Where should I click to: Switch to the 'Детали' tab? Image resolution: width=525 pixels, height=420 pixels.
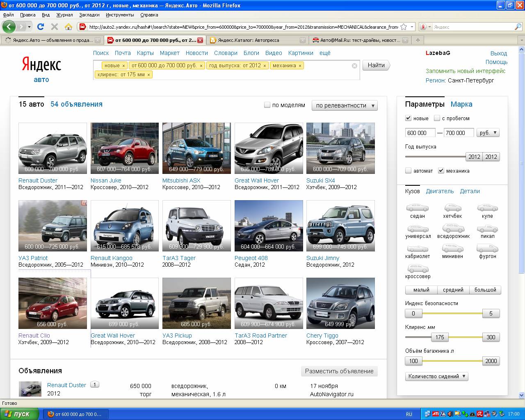(x=470, y=191)
